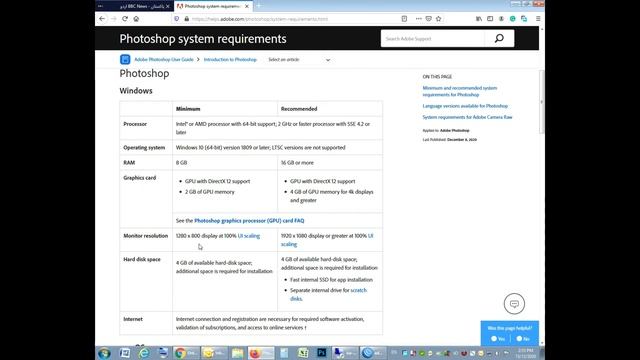Select No for page helpful
Viewport: 640px width, 360px height.
pyautogui.click(x=523, y=339)
